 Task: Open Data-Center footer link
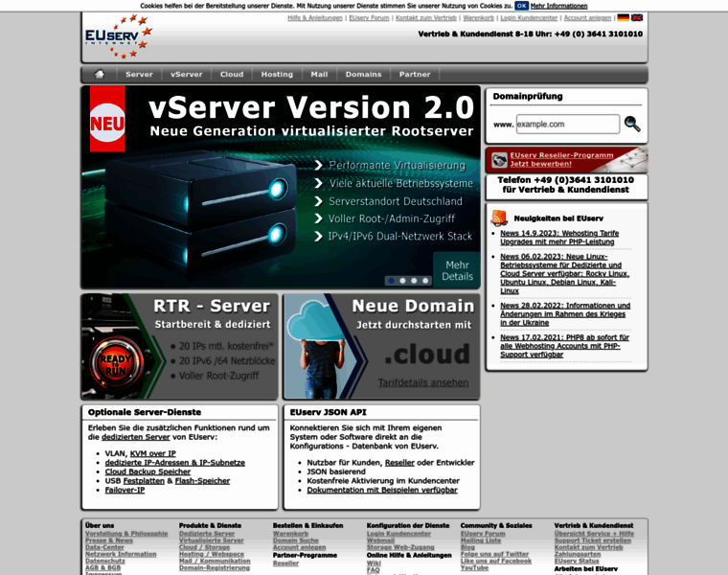click(104, 547)
